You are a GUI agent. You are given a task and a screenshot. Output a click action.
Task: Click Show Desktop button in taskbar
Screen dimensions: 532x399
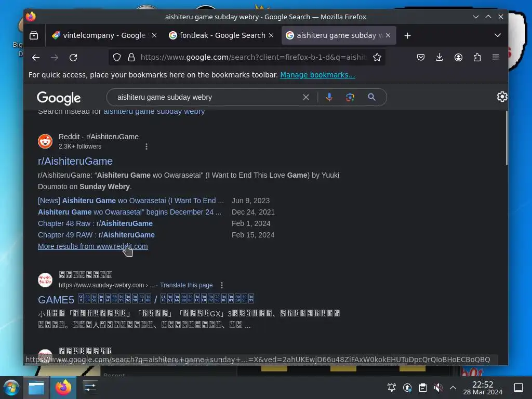518,388
